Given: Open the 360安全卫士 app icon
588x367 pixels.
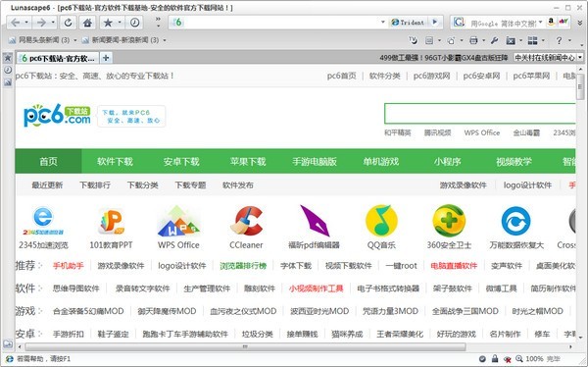Looking at the screenshot, I should coord(449,221).
